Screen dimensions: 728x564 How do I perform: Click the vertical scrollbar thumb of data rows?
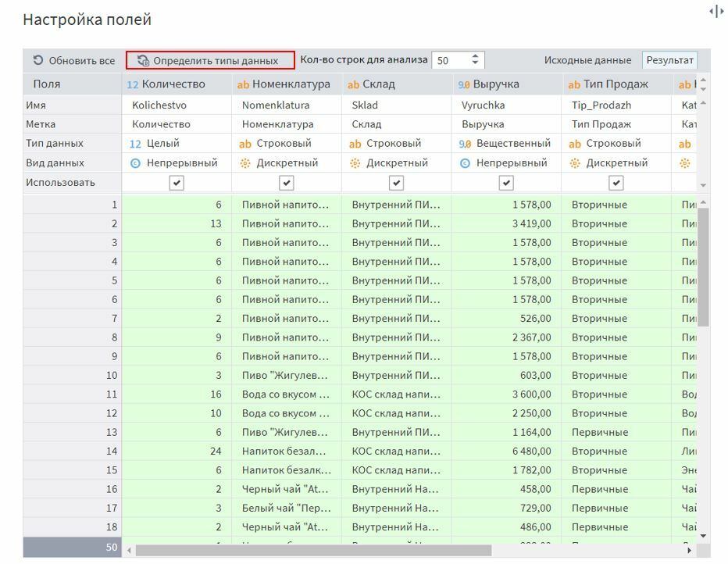703,267
